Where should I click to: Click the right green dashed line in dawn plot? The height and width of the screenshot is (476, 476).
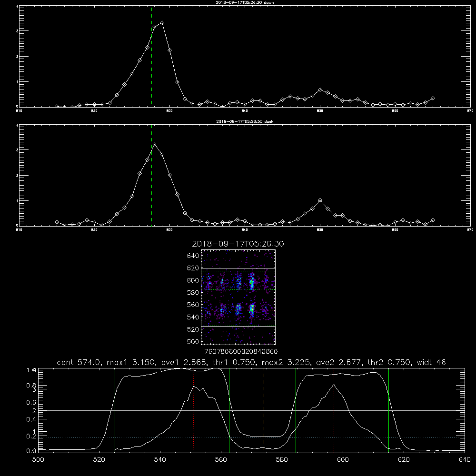[263, 56]
